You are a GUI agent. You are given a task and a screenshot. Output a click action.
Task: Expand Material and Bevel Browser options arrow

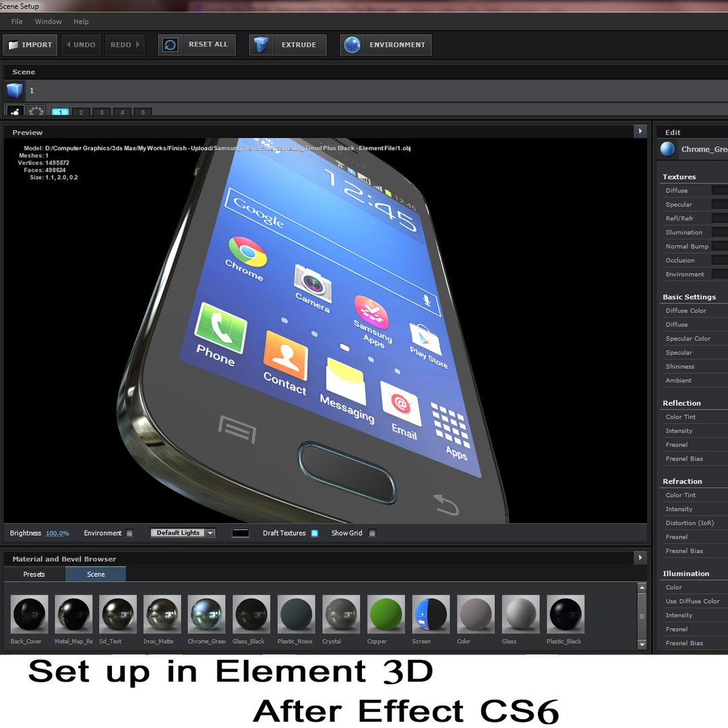tap(640, 557)
